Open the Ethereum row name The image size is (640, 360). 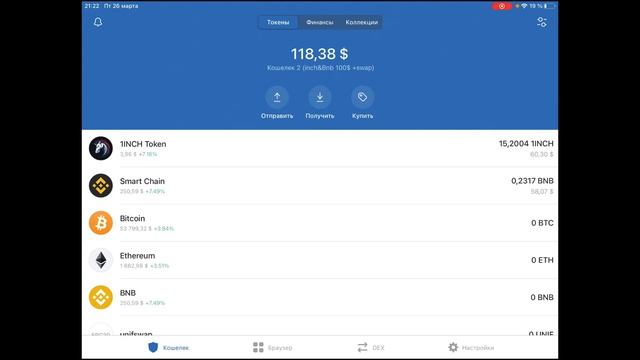click(x=137, y=256)
